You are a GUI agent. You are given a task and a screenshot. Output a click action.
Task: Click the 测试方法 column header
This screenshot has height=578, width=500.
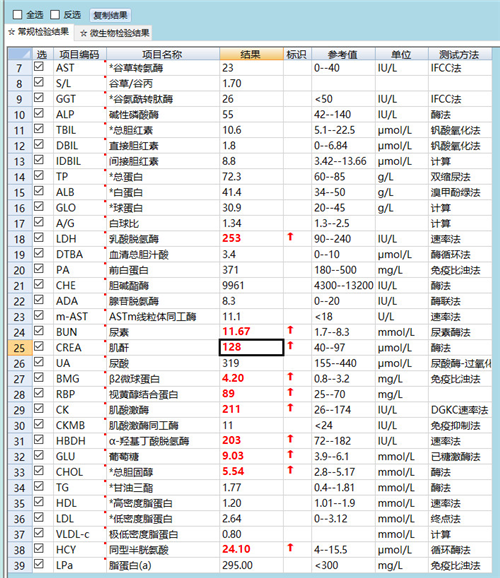[x=459, y=54]
